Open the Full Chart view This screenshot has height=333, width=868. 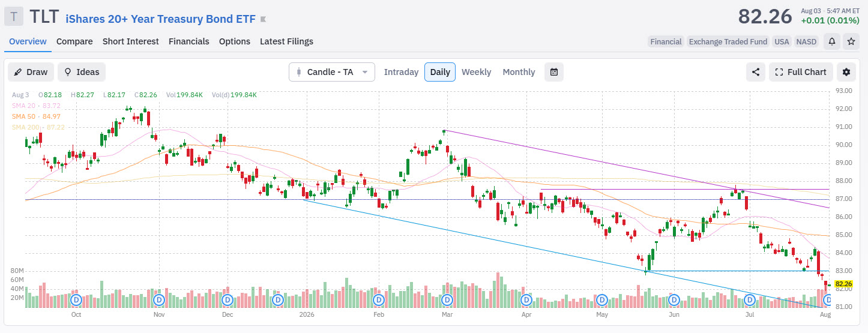(x=801, y=72)
